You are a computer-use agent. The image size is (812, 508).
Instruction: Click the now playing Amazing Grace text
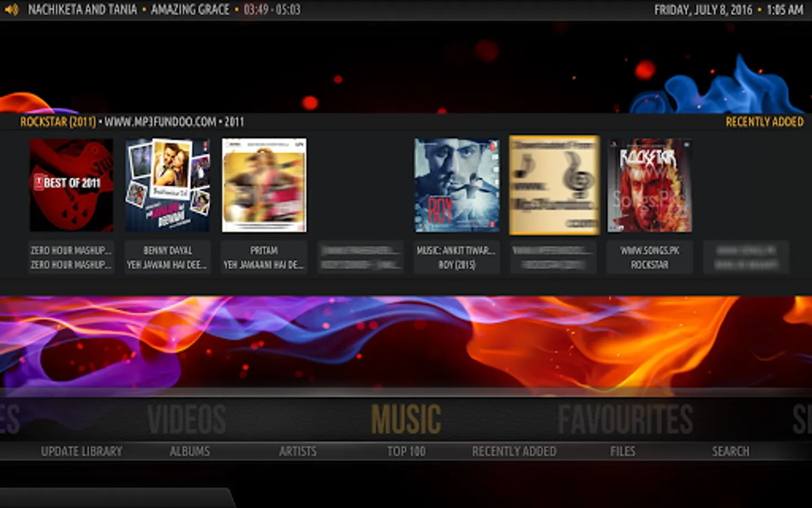(190, 10)
